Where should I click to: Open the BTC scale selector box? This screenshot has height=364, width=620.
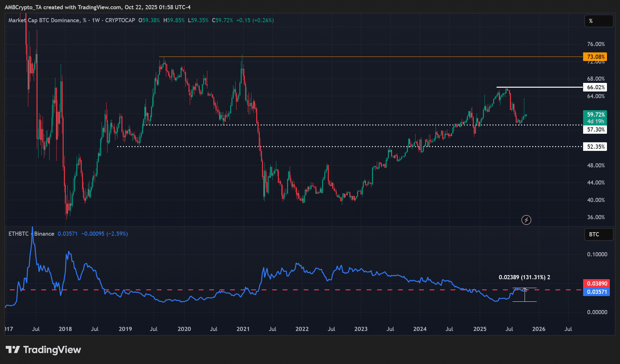point(599,234)
